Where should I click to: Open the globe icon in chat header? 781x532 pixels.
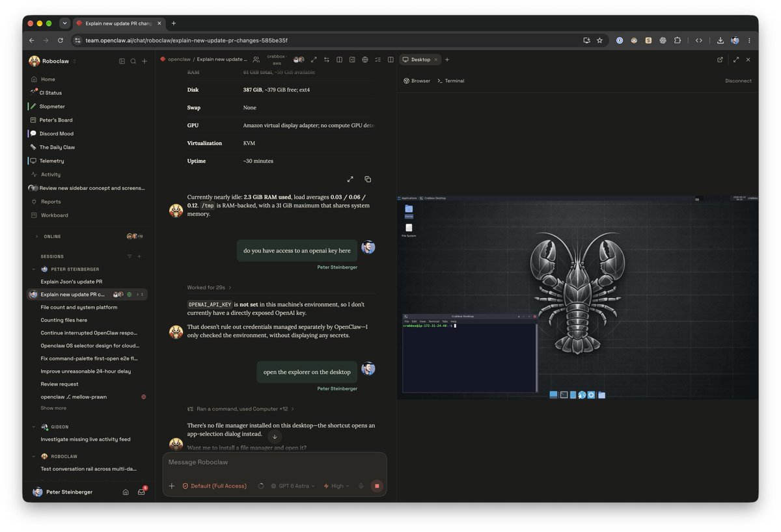[x=365, y=59]
